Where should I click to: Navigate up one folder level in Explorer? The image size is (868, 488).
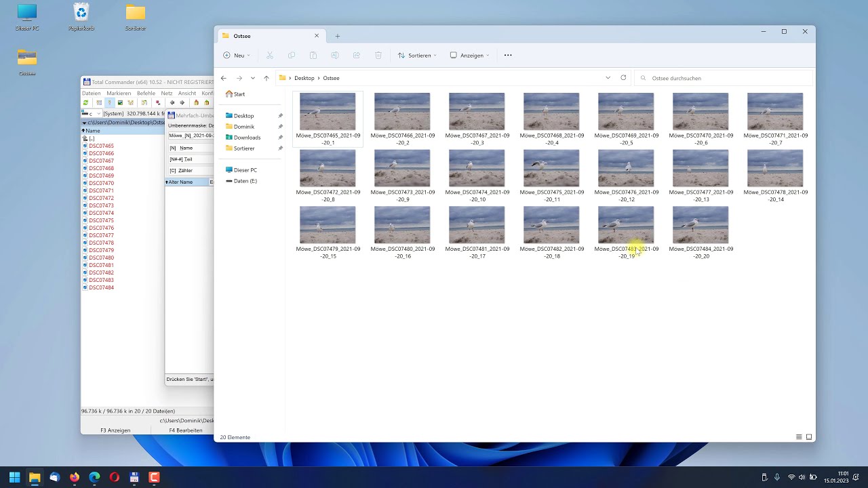pyautogui.click(x=266, y=78)
